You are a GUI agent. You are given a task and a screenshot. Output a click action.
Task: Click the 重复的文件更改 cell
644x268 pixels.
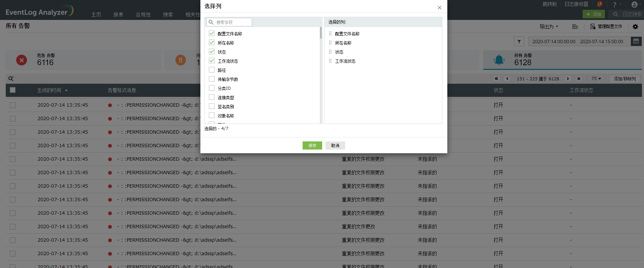click(358, 226)
